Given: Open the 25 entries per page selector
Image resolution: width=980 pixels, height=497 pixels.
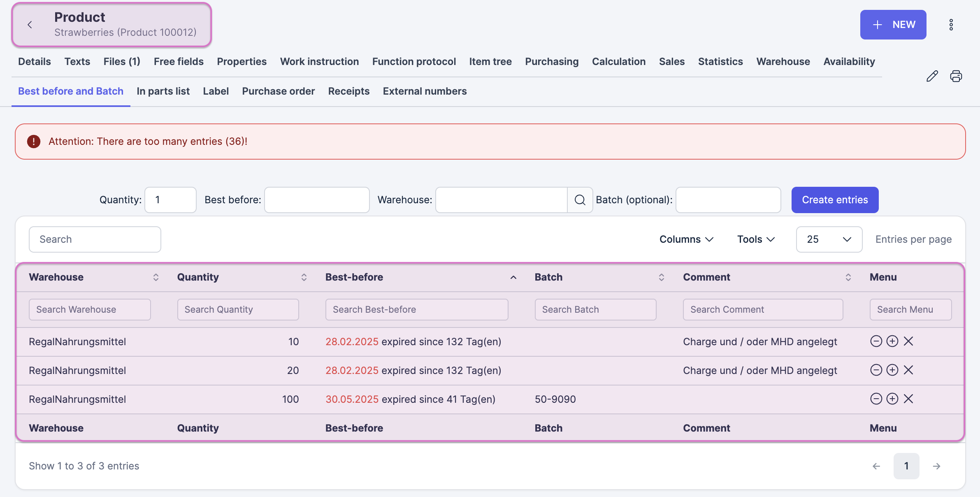Looking at the screenshot, I should 829,239.
